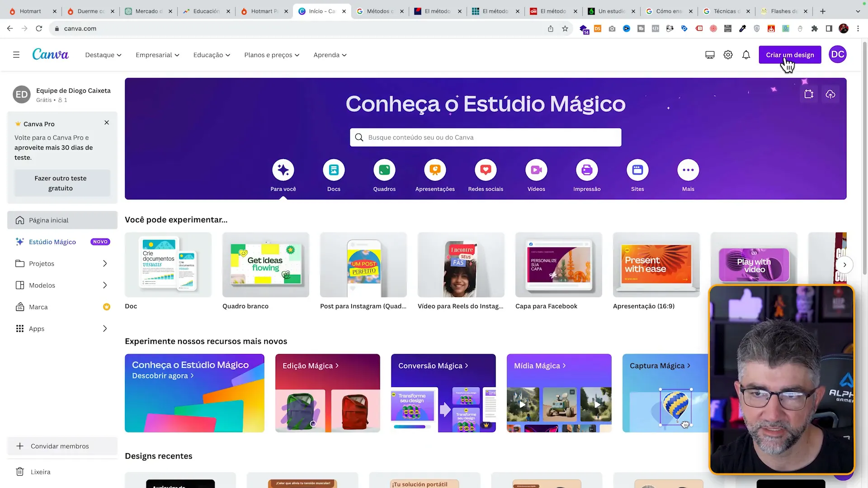
Task: Select the Redes sociais category icon
Action: (486, 170)
